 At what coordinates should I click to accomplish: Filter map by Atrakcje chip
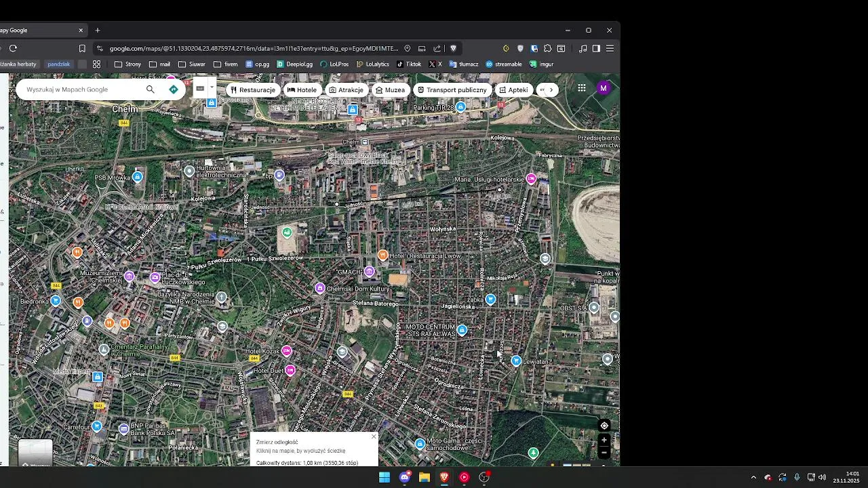coord(346,89)
